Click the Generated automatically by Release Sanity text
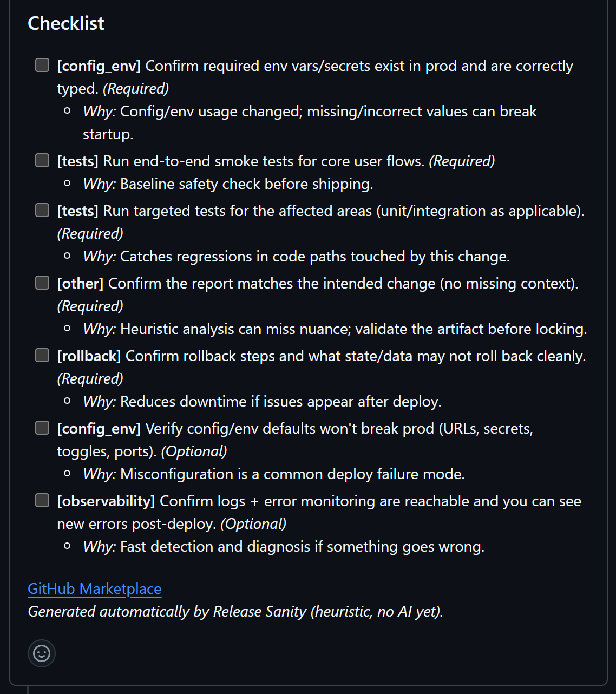Viewport: 616px width, 694px height. [236, 611]
